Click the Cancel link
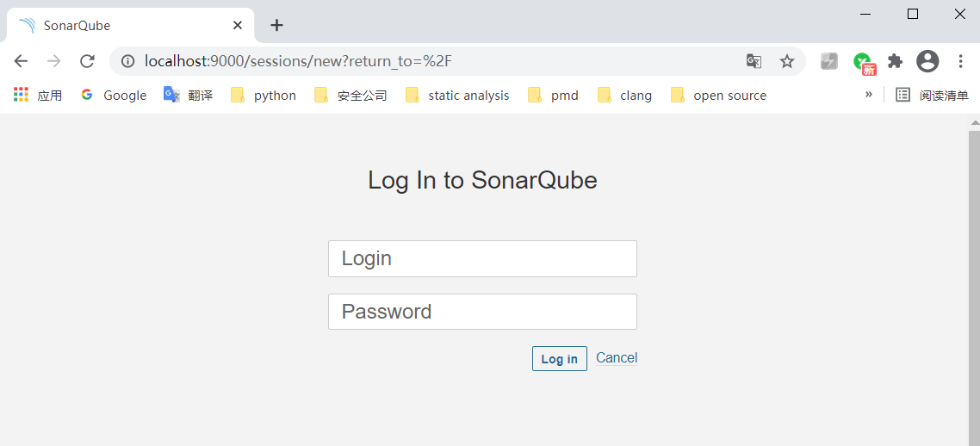 [x=617, y=358]
